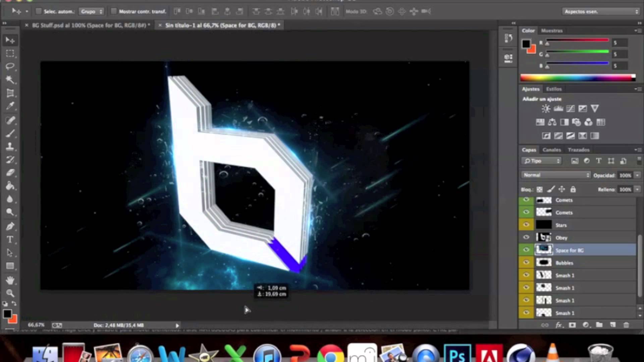Select the Zoom tool
The image size is (644, 362).
10,293
